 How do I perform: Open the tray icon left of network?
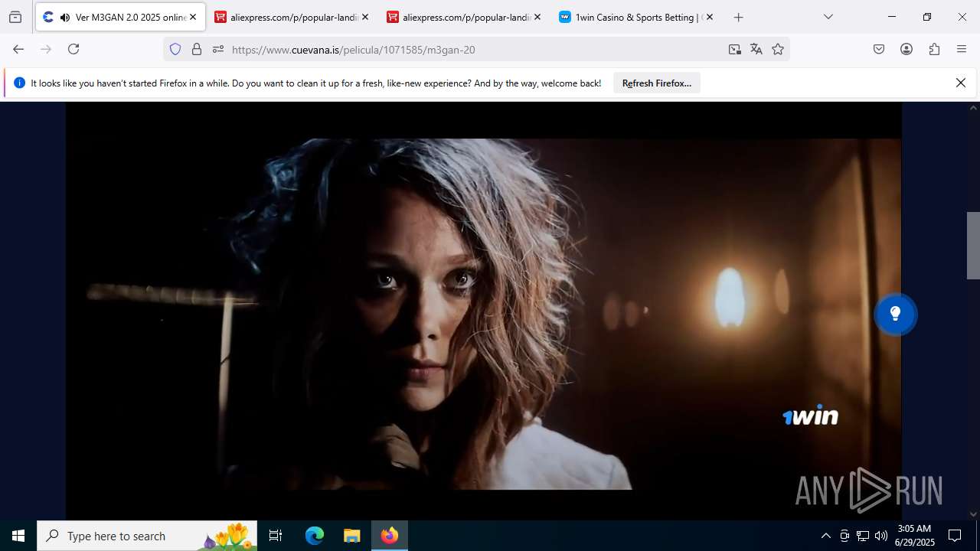[844, 536]
